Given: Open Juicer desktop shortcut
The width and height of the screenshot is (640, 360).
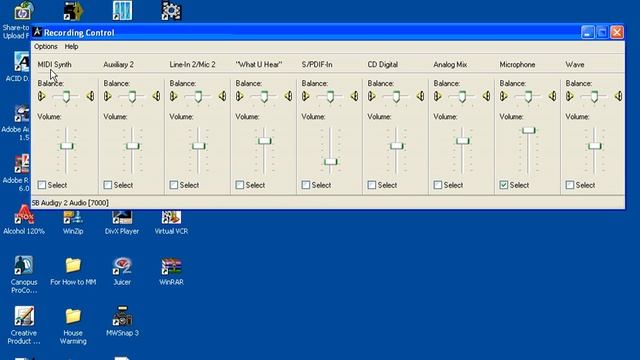Looking at the screenshot, I should coord(122,271).
